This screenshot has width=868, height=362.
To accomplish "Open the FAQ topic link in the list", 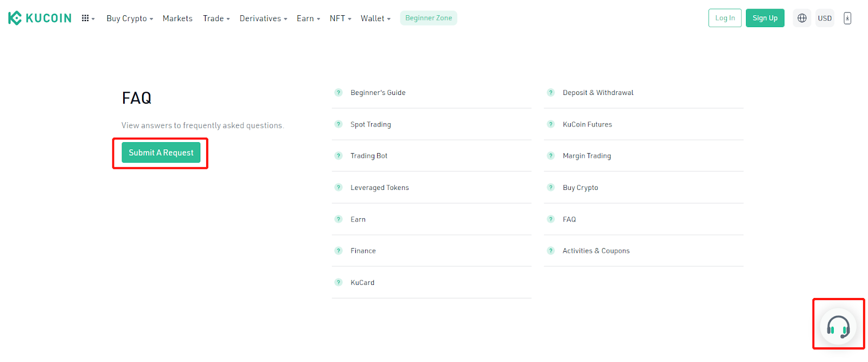I will tap(569, 219).
